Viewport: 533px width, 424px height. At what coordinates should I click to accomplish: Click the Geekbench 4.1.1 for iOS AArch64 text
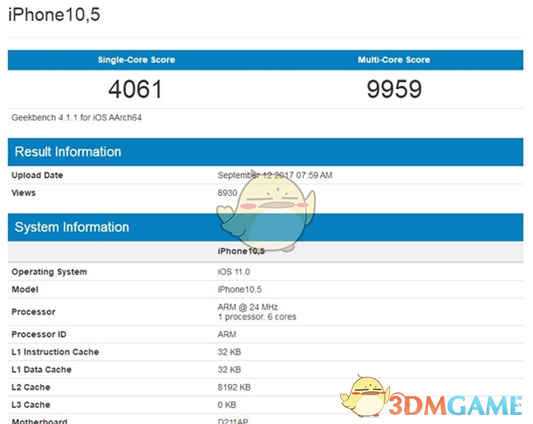pyautogui.click(x=76, y=118)
